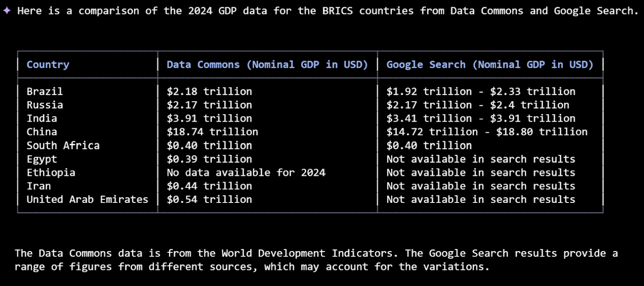Click the Ethiopia country cell
The image size is (644, 286).
51,173
